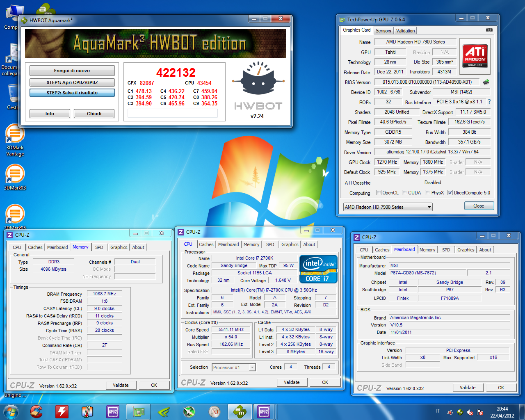This screenshot has height=420, width=525.
Task: Click the GFX score 82087
Action: (147, 83)
